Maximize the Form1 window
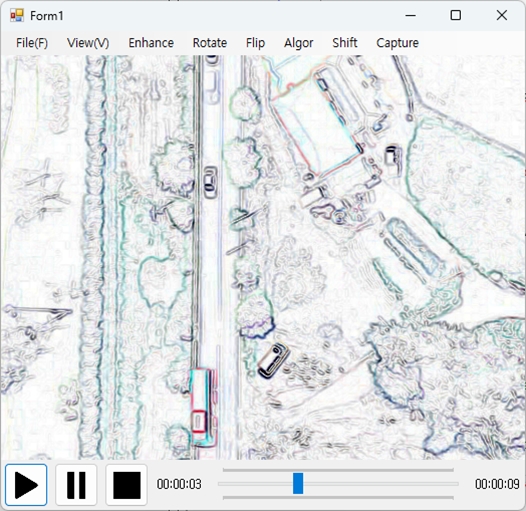Image resolution: width=526 pixels, height=511 pixels. tap(456, 15)
